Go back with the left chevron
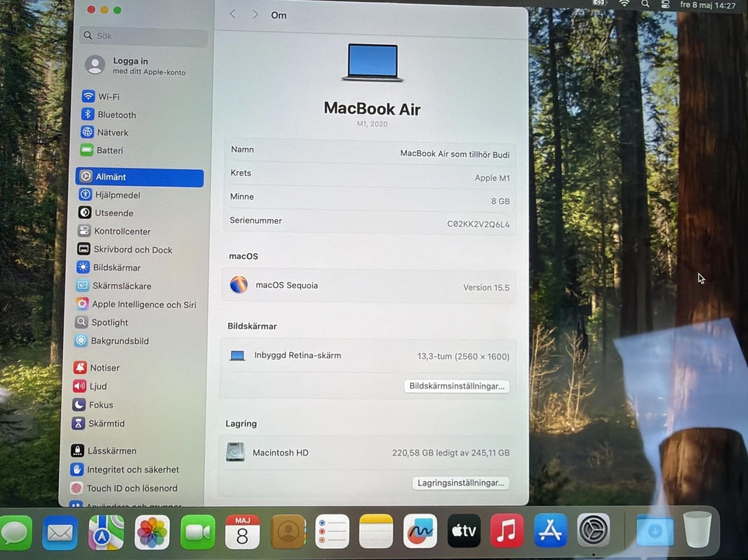 pyautogui.click(x=232, y=14)
